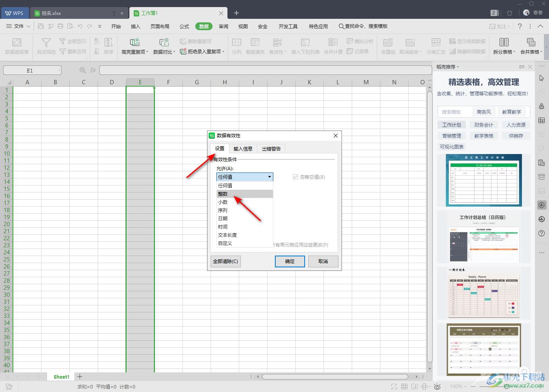Click the skin shirt icon in title bar
Viewport: 549px width, 392px height.
[509, 13]
